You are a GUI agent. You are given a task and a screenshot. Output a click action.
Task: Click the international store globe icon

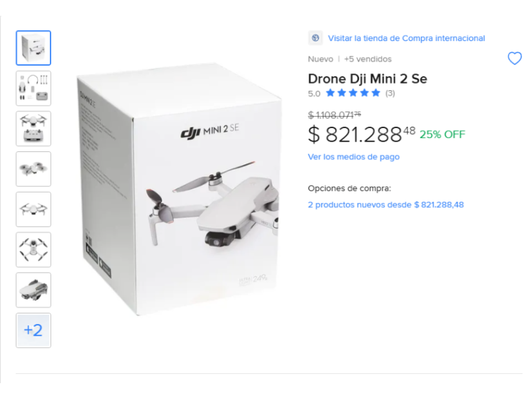tap(315, 38)
